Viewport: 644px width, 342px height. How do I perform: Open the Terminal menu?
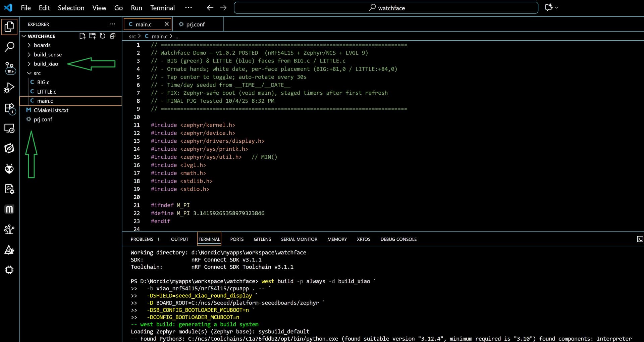click(162, 8)
